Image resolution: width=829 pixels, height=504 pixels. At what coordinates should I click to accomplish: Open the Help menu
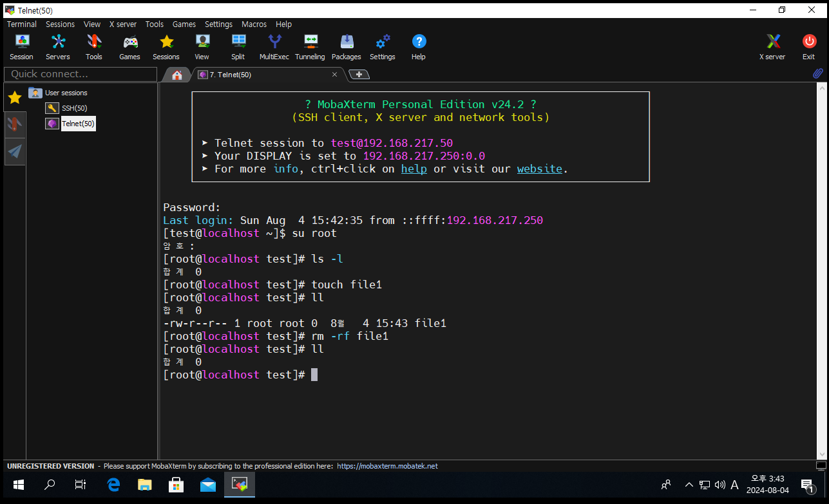pos(284,24)
